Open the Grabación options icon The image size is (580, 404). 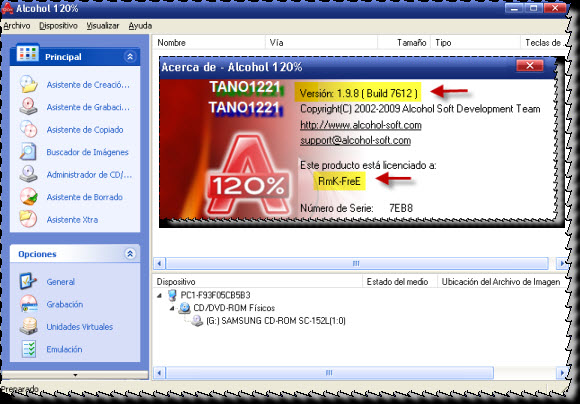point(28,304)
